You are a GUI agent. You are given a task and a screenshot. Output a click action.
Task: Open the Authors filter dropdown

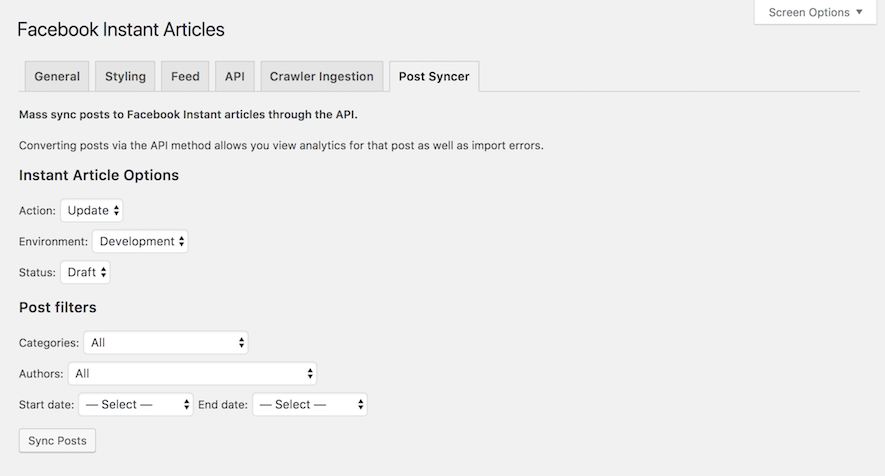click(192, 374)
